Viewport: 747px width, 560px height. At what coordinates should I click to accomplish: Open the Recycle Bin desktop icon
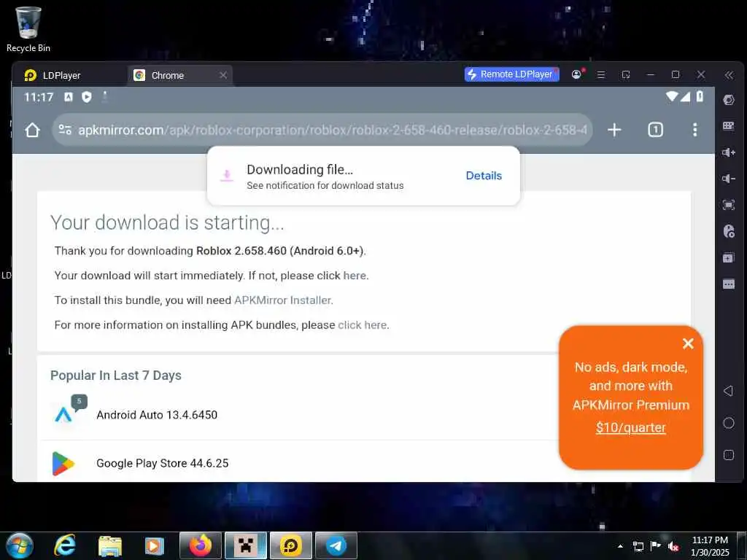pos(28,29)
